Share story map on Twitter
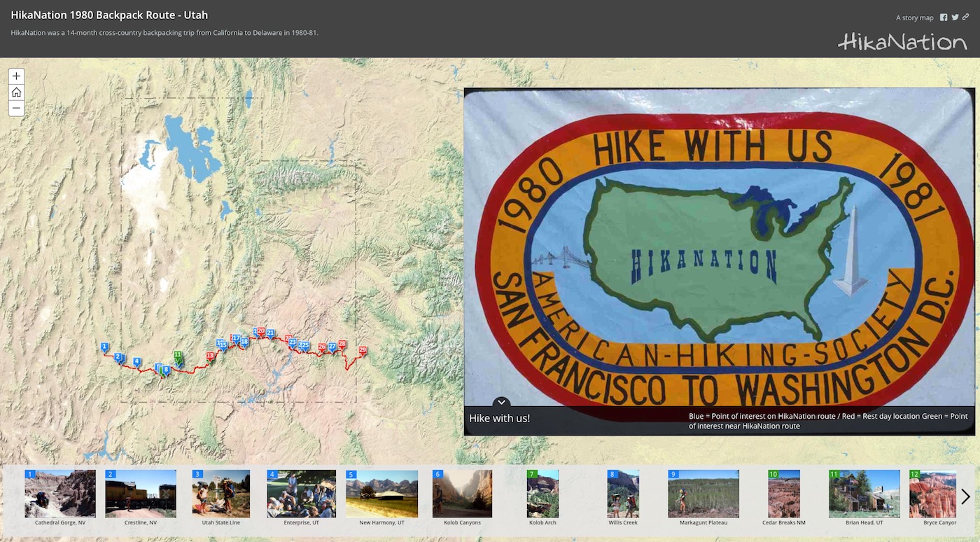The height and width of the screenshot is (542, 980). click(x=955, y=18)
